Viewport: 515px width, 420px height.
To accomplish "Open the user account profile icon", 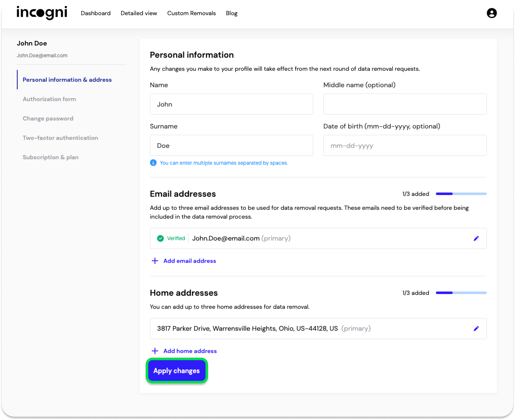I will [x=492, y=13].
